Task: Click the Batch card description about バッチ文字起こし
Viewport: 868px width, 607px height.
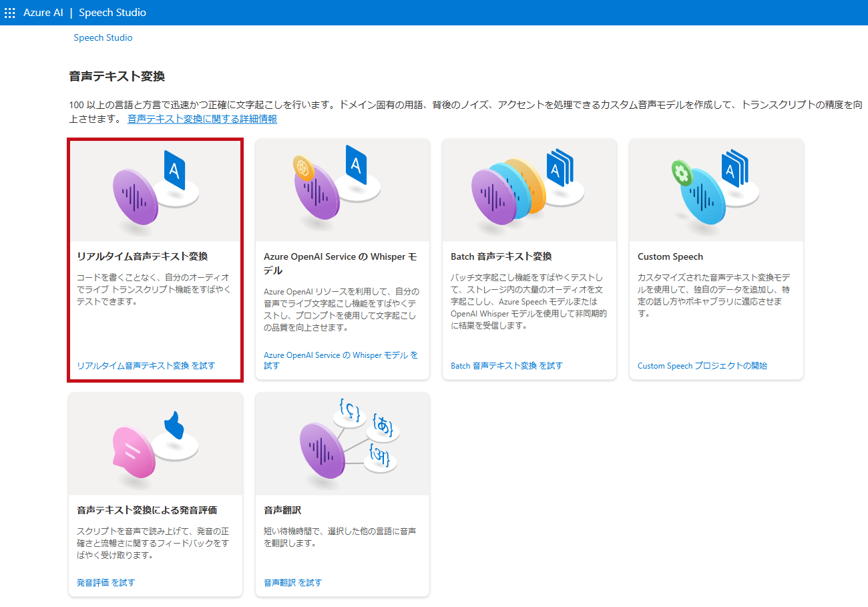Action: (529, 301)
